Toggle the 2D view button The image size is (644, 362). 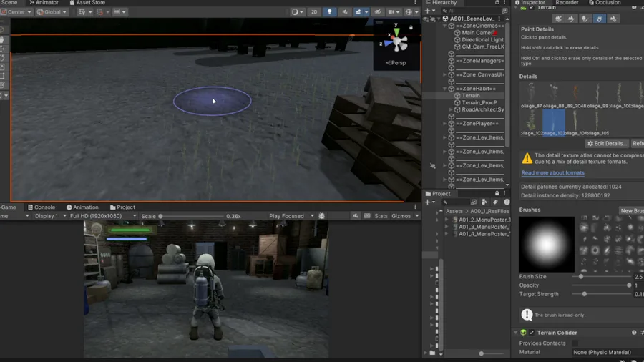pyautogui.click(x=314, y=12)
